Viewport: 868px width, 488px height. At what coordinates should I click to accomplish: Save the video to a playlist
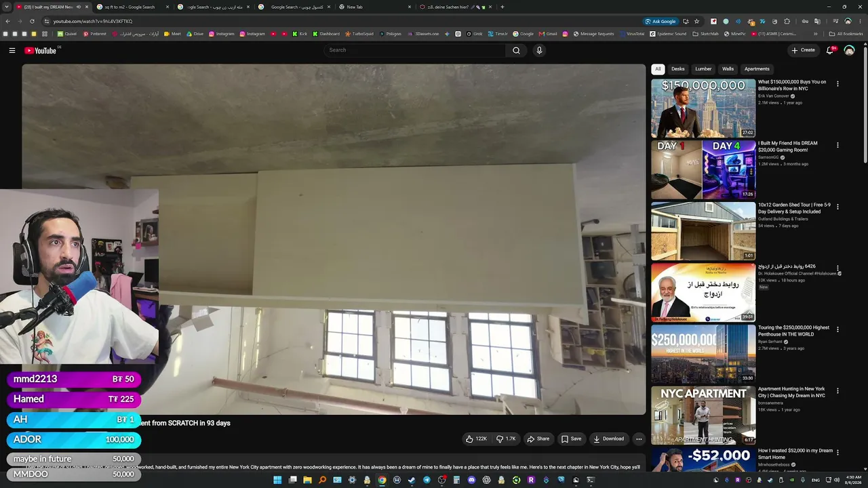tap(571, 439)
